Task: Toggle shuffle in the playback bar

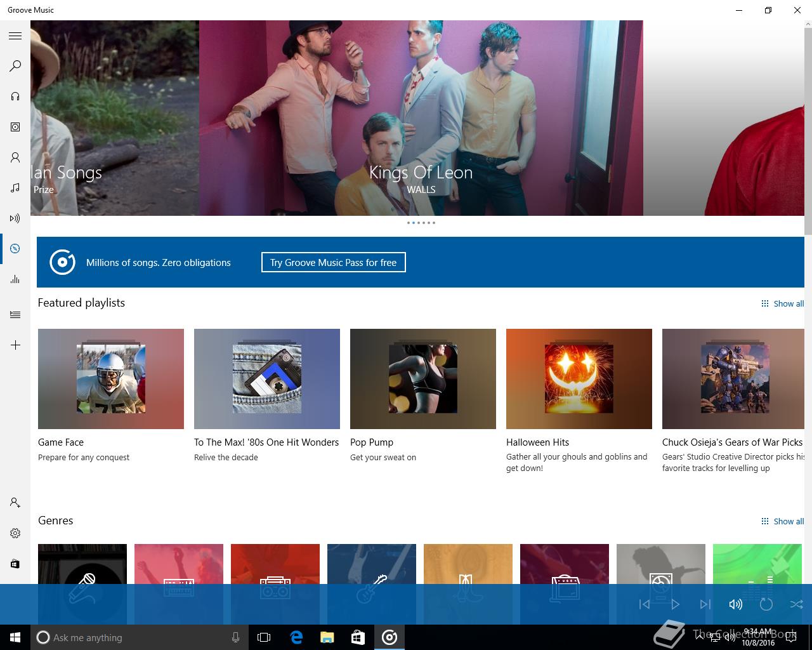Action: click(797, 604)
